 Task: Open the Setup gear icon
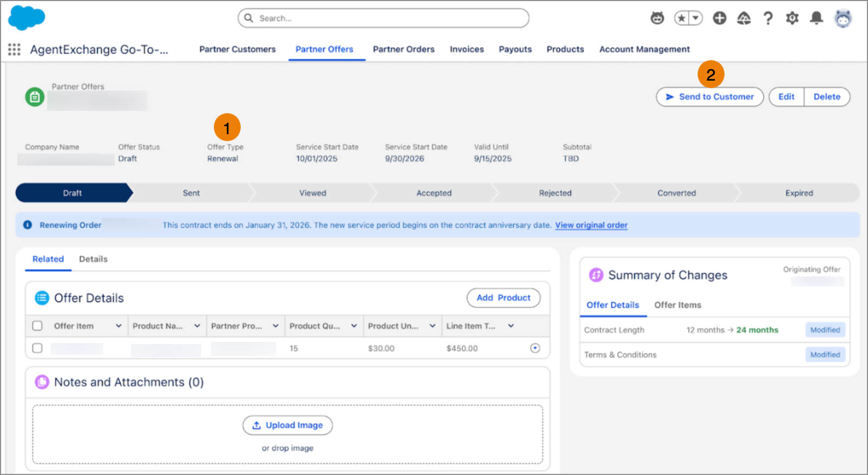(x=792, y=18)
